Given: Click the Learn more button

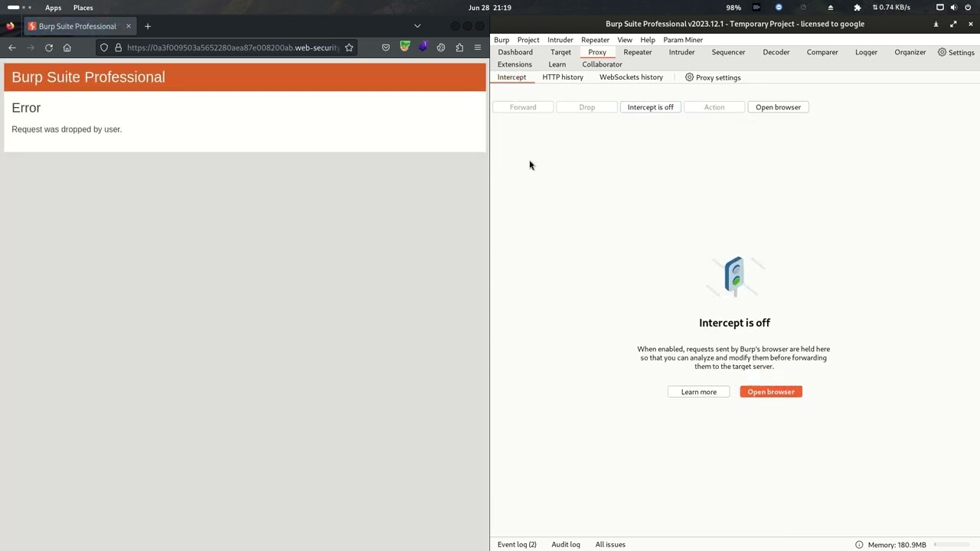Looking at the screenshot, I should (x=699, y=392).
